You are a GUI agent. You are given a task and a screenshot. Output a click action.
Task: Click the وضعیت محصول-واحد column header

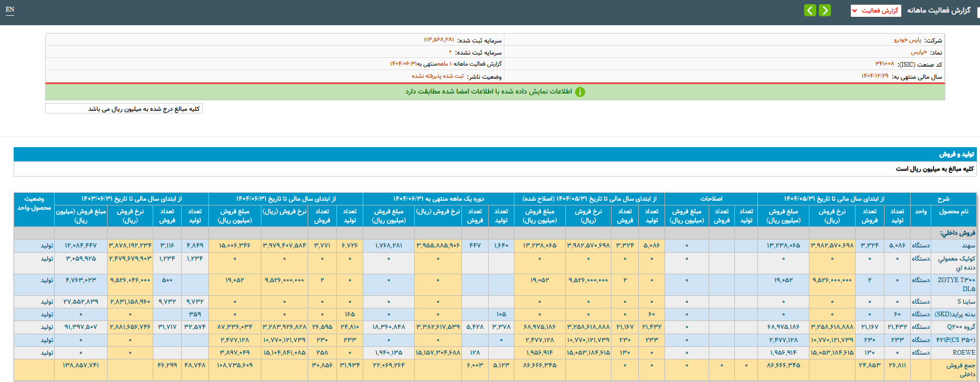pyautogui.click(x=34, y=203)
